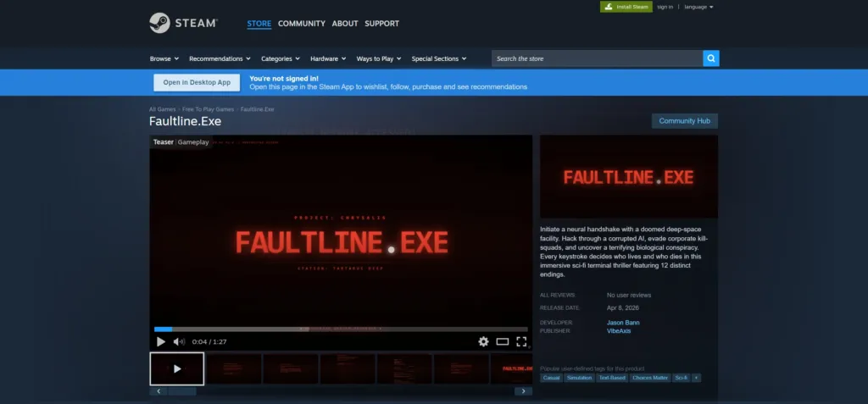The height and width of the screenshot is (404, 868).
Task: Click the 0:04 / 1:27 time display
Action: point(209,342)
